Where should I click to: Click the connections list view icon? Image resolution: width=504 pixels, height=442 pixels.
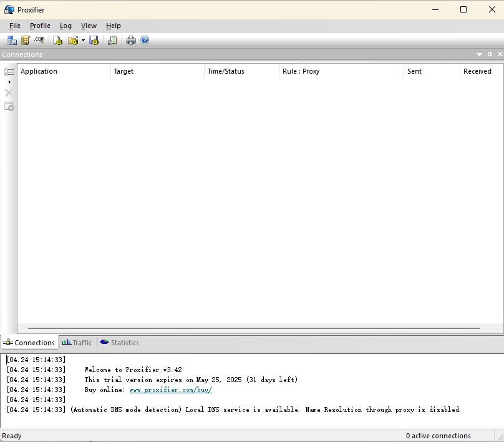[x=9, y=72]
